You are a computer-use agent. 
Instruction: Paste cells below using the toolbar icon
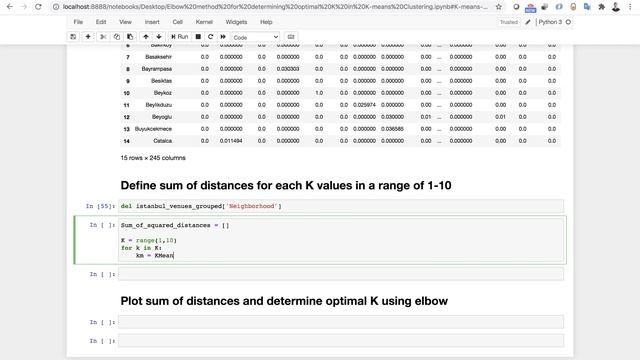130,37
